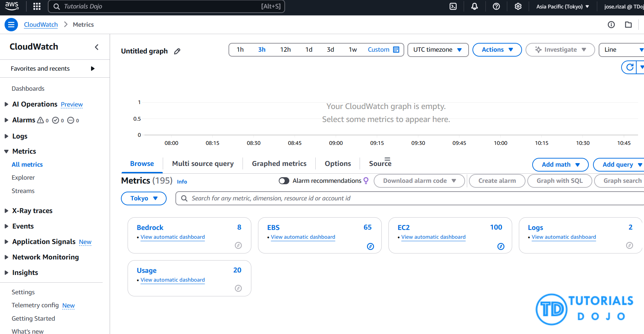Open the Add math dropdown
Viewport: 644px width, 334px height.
(560, 165)
